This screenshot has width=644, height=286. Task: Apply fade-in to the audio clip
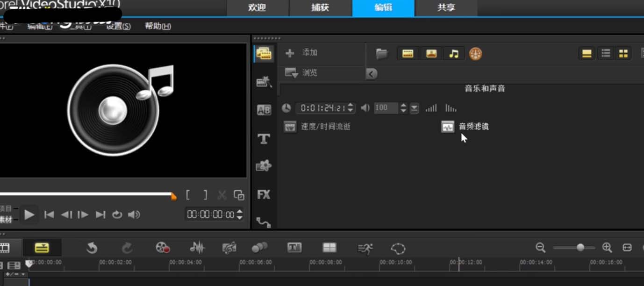coord(431,108)
